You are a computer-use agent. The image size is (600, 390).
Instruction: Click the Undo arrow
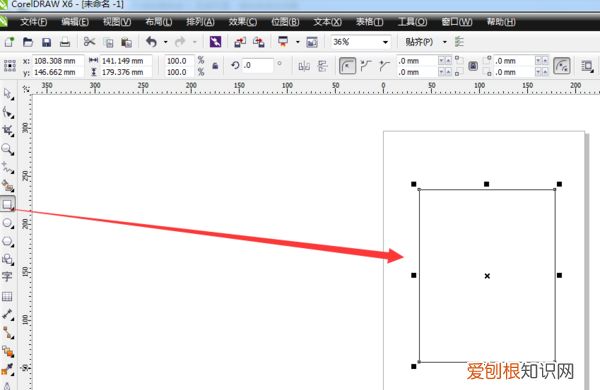[152, 41]
